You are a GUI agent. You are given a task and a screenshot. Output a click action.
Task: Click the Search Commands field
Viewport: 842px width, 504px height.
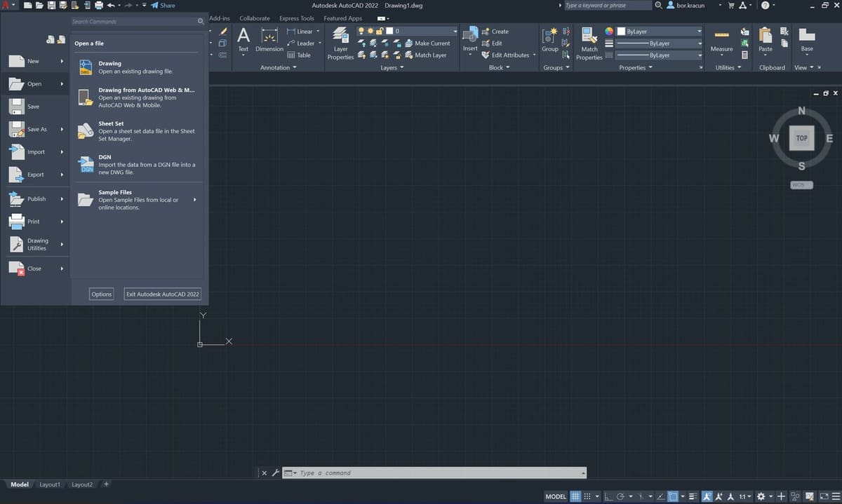click(133, 22)
